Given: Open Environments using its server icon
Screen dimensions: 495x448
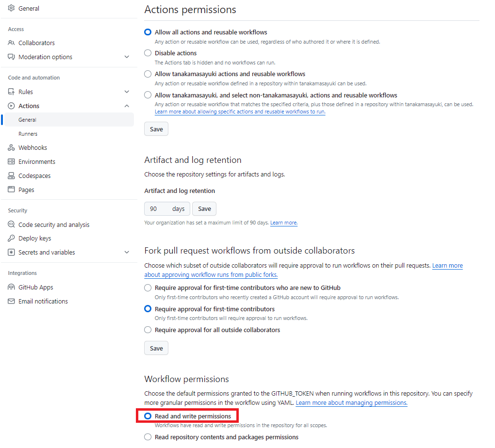Looking at the screenshot, I should [x=11, y=161].
